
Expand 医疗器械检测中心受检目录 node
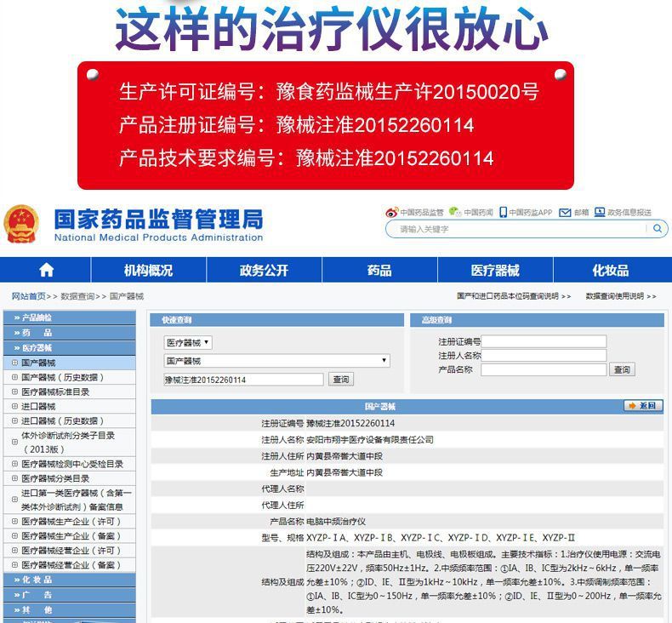[x=14, y=464]
